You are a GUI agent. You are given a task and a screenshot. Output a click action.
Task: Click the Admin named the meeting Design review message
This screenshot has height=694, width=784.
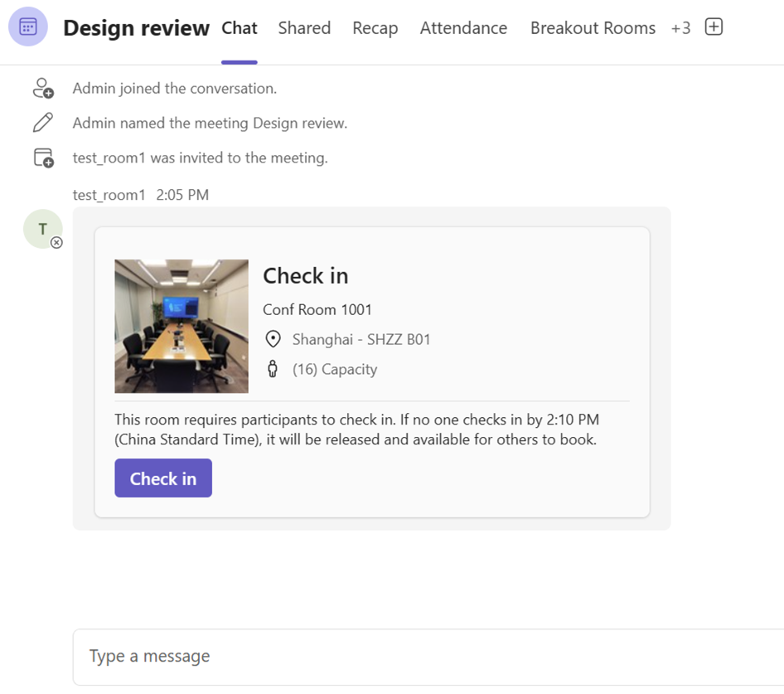pos(210,123)
